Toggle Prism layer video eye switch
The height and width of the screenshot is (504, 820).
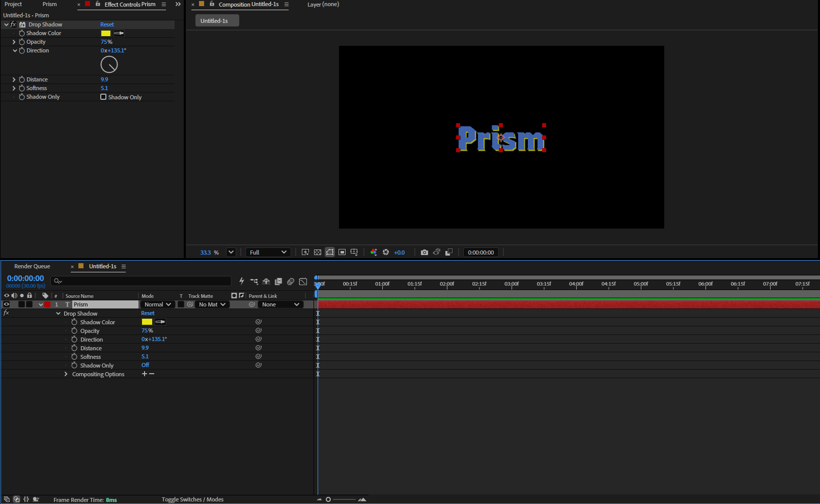(7, 304)
